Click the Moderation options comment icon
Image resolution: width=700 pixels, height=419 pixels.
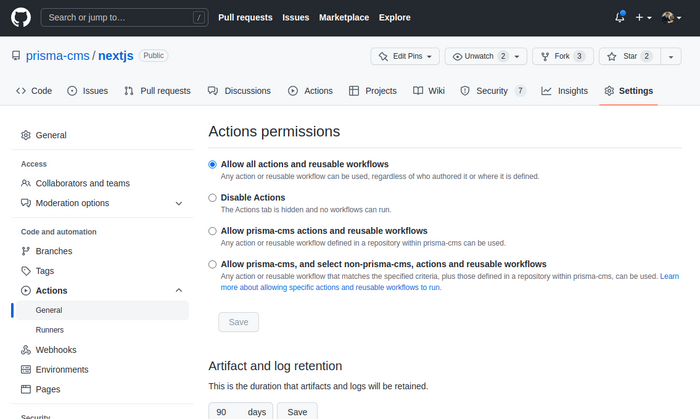click(26, 203)
